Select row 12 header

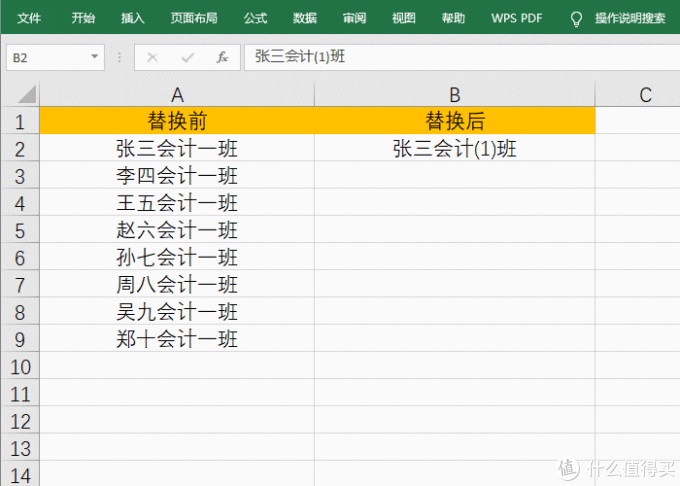20,421
